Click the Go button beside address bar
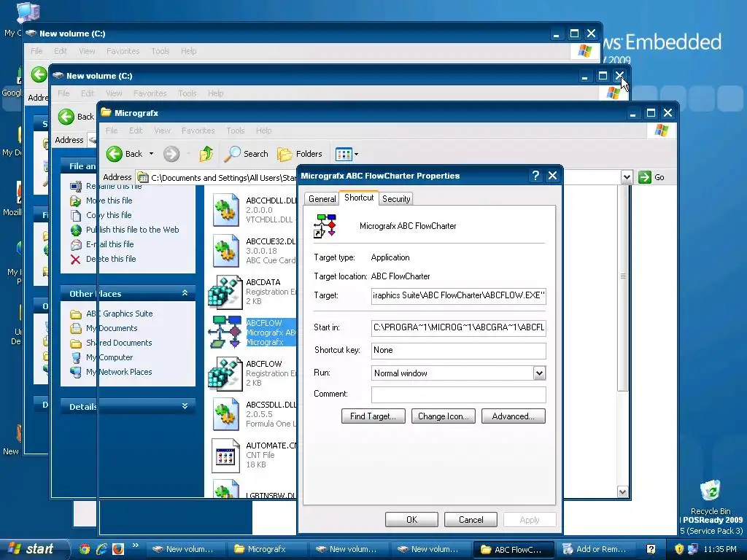 [651, 177]
